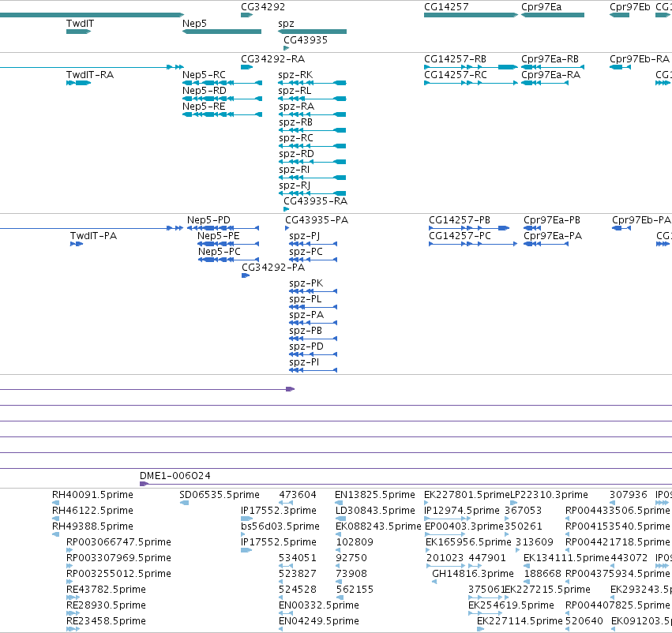672x633 pixels.
Task: Click the CG43935 gene label
Action: pyautogui.click(x=306, y=39)
